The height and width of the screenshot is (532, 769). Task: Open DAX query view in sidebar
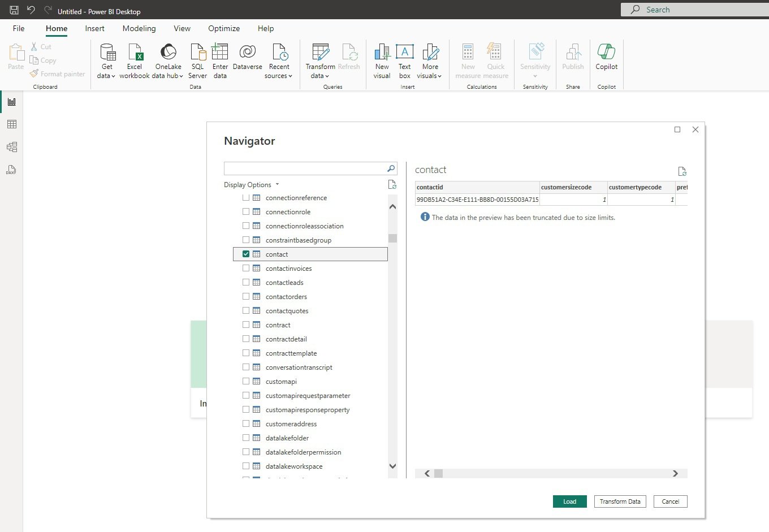[11, 170]
